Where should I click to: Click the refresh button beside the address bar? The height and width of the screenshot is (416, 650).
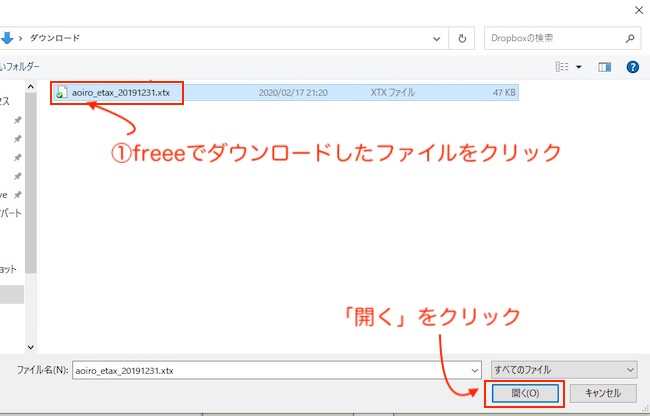463,38
